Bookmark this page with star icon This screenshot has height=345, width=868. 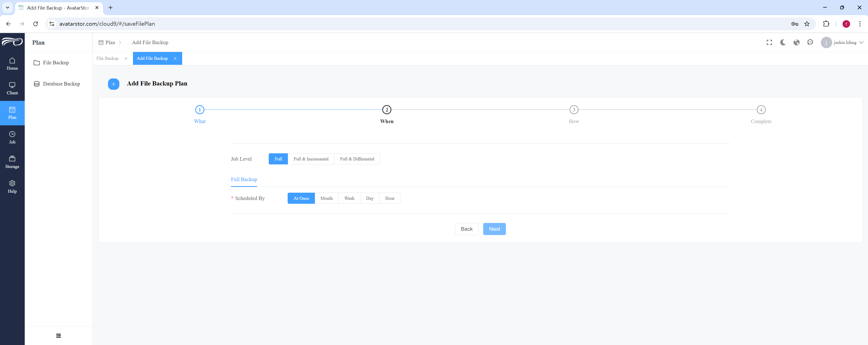click(807, 24)
